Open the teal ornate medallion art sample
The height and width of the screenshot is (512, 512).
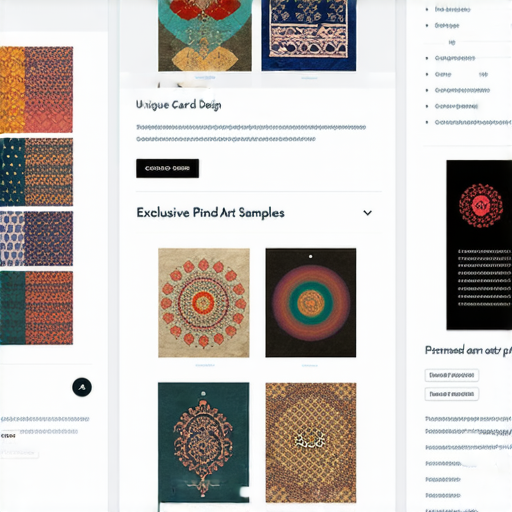203,442
